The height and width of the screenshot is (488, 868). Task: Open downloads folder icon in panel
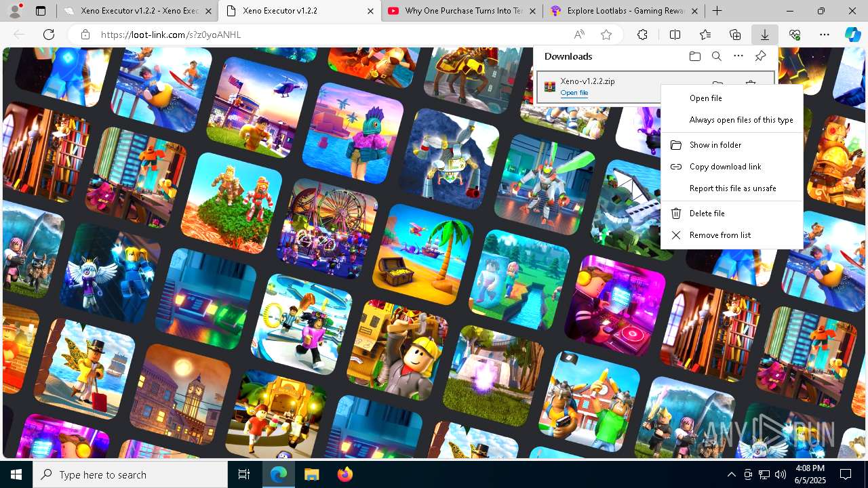[694, 56]
